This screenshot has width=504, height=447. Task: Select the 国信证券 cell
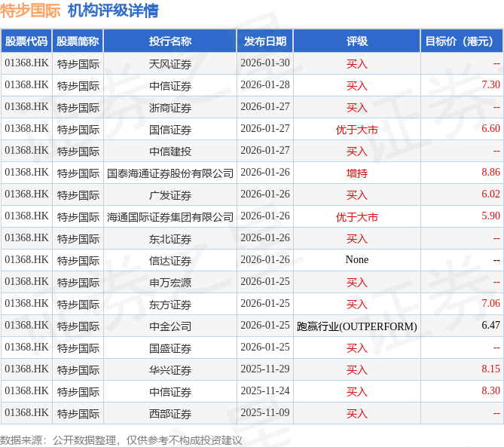(x=170, y=130)
